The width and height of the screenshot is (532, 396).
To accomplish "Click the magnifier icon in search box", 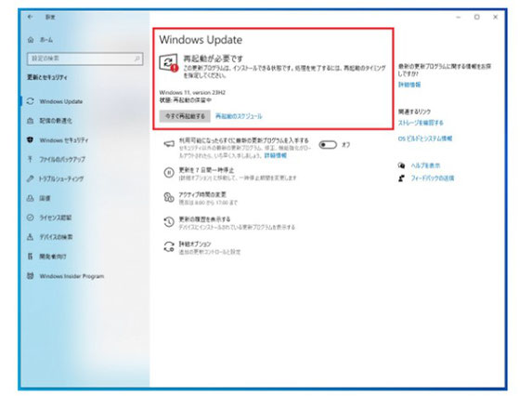I will click(x=137, y=59).
